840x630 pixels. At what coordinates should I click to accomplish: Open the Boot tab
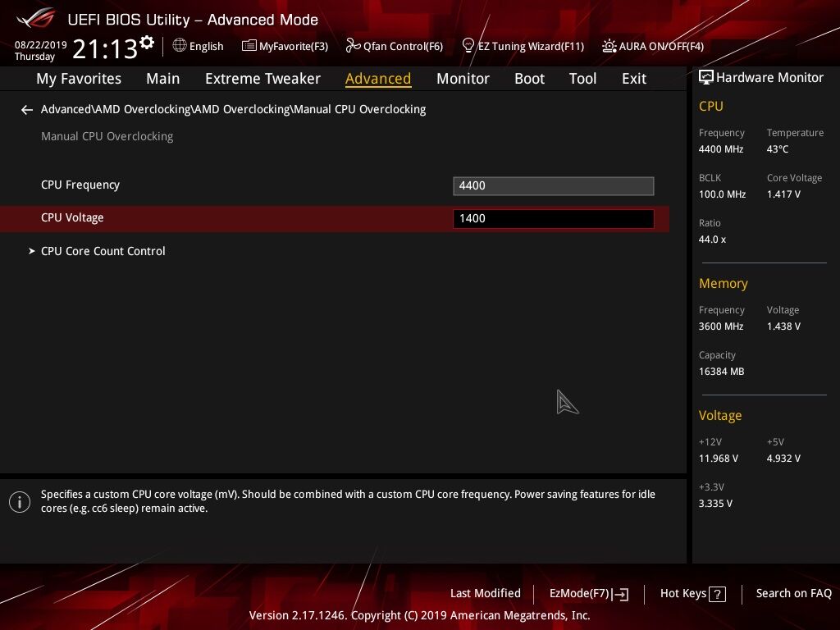point(529,79)
